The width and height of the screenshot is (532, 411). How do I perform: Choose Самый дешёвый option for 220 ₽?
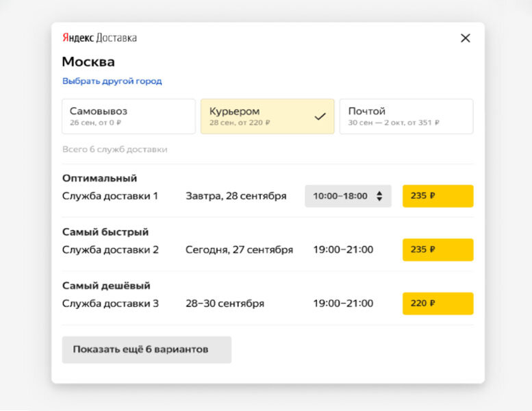tap(438, 303)
